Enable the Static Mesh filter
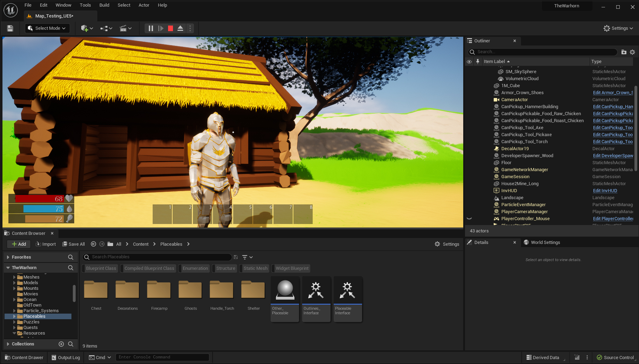Screen dimensions: 639x364 (x=255, y=268)
